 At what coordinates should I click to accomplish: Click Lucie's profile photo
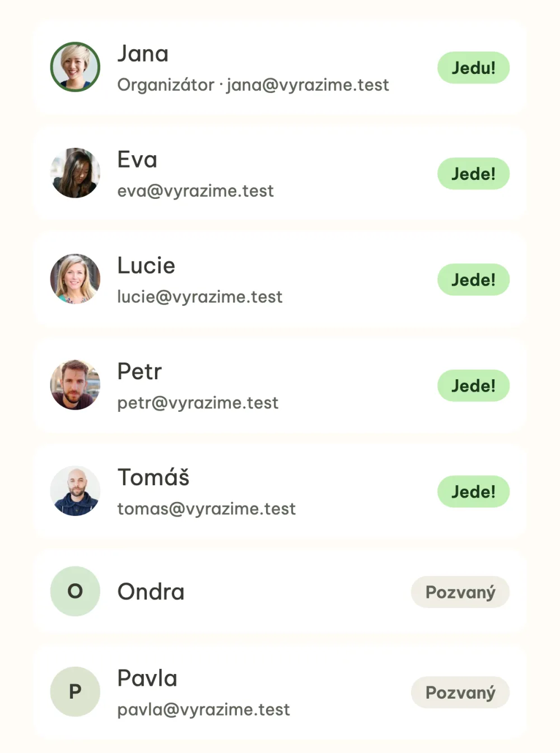(x=75, y=278)
